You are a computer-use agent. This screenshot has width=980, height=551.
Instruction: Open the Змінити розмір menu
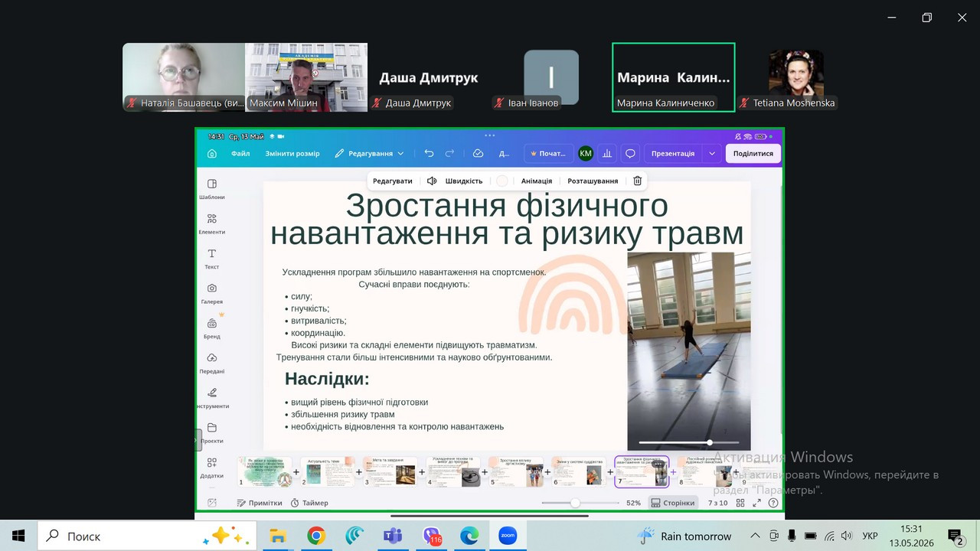coord(292,153)
